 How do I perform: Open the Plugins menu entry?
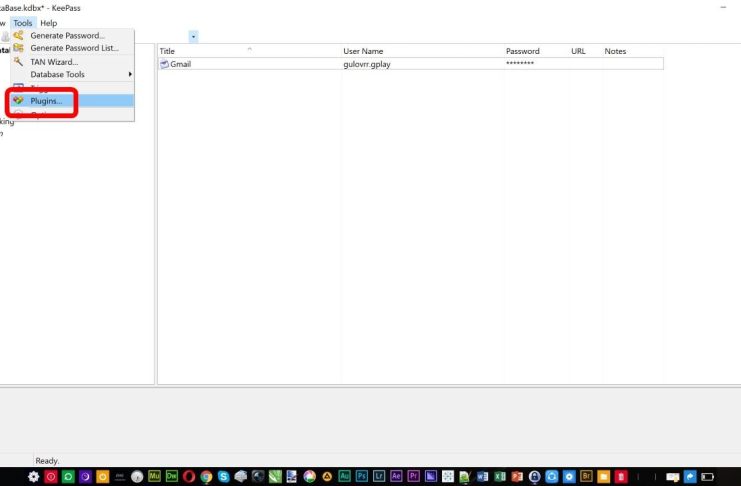point(72,101)
